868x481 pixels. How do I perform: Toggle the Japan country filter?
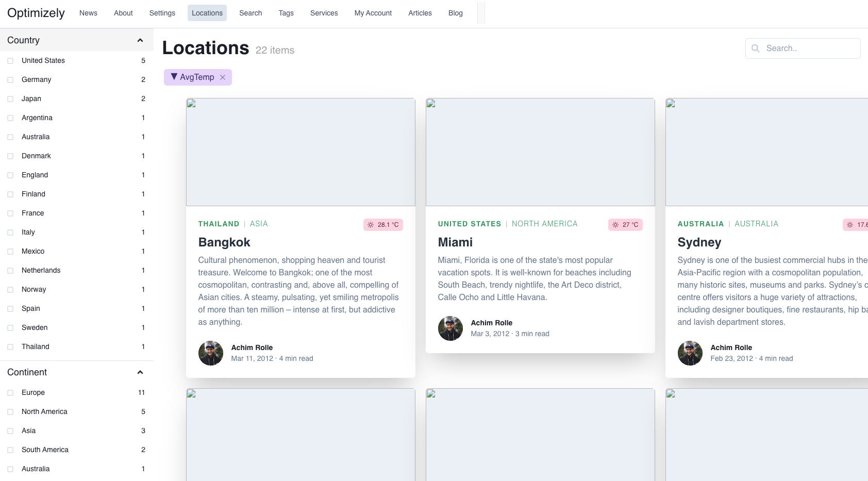click(x=10, y=99)
